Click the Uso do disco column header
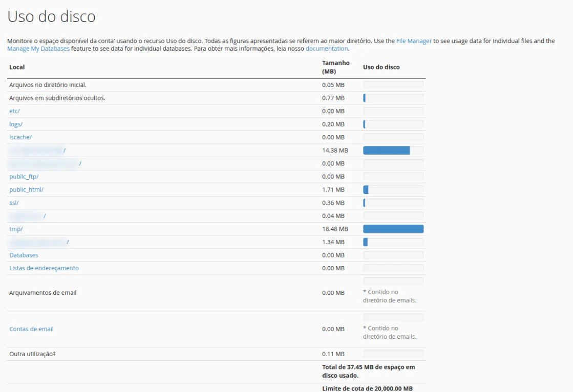Screen dimensions: 573x392 pos(381,67)
